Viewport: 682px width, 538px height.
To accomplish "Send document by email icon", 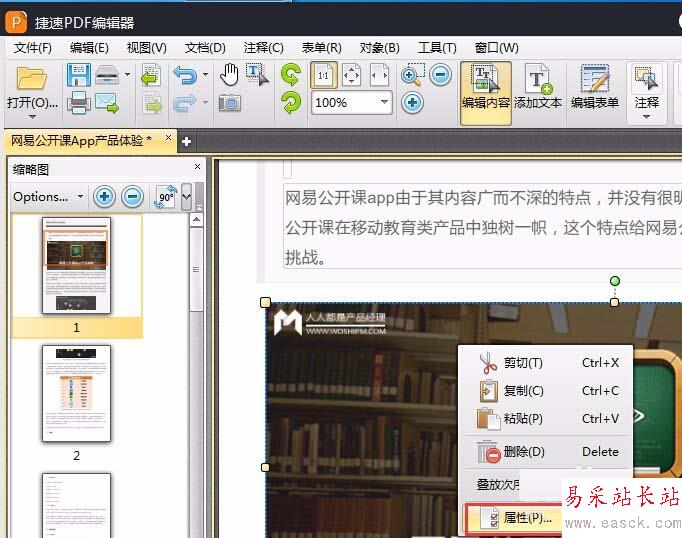I will (107, 103).
